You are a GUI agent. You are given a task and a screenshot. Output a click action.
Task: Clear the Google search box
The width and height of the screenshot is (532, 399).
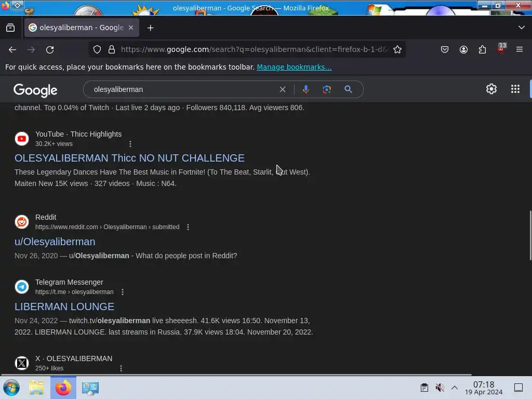tap(282, 89)
